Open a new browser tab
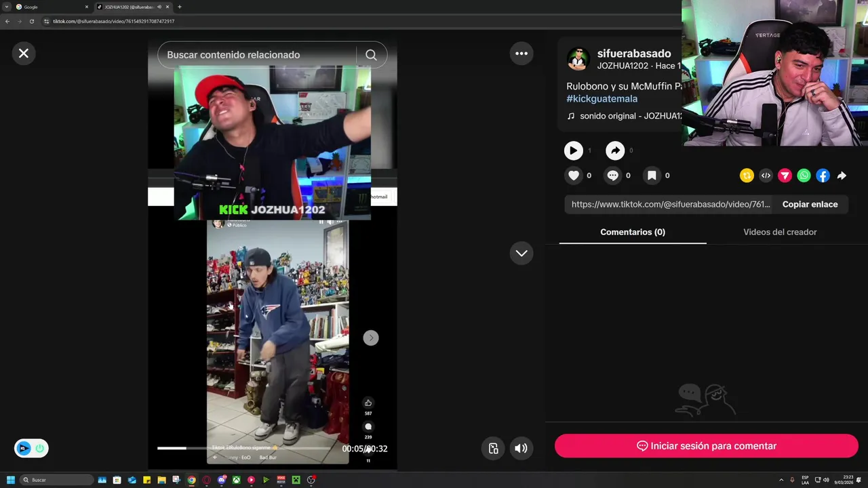The image size is (868, 488). point(179,7)
